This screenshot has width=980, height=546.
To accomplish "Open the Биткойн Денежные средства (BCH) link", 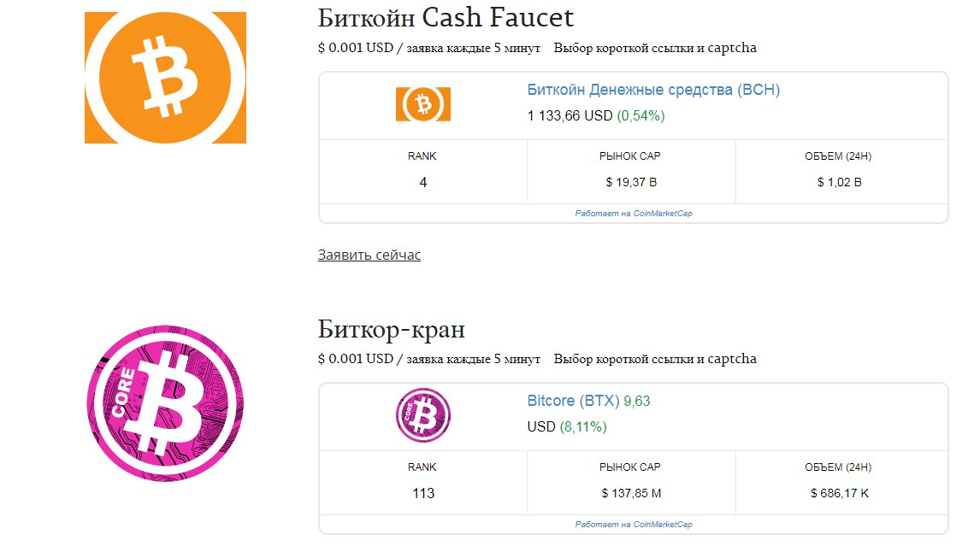I will [x=653, y=90].
